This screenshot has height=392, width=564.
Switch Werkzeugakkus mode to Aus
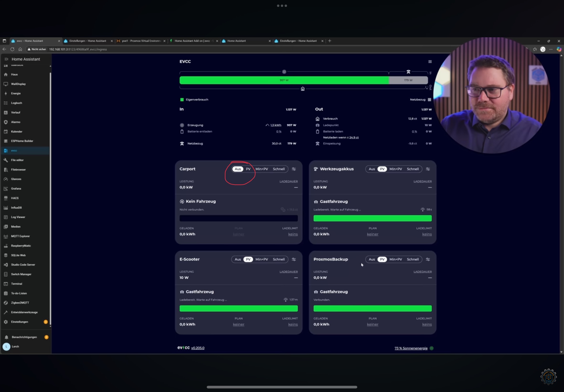click(372, 169)
